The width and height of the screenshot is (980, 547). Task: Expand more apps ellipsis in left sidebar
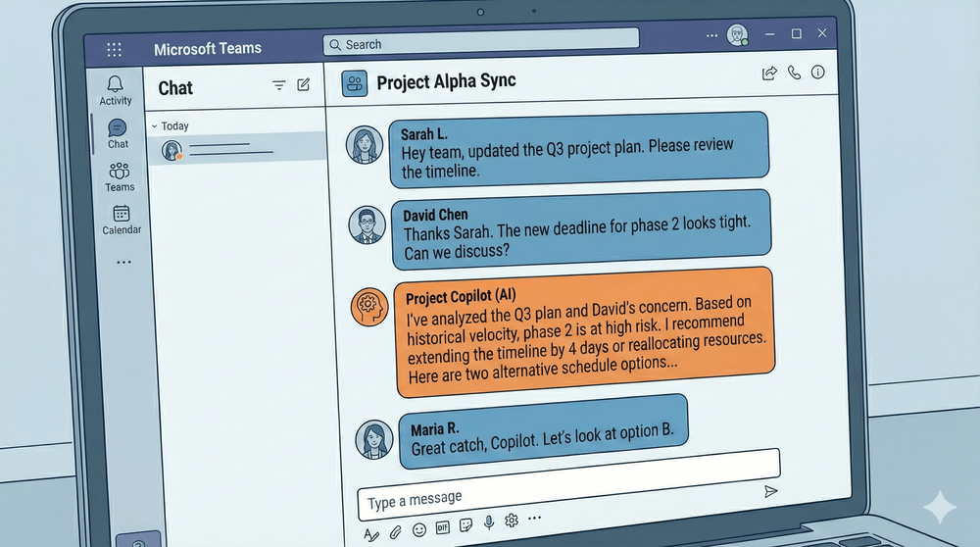[122, 263]
